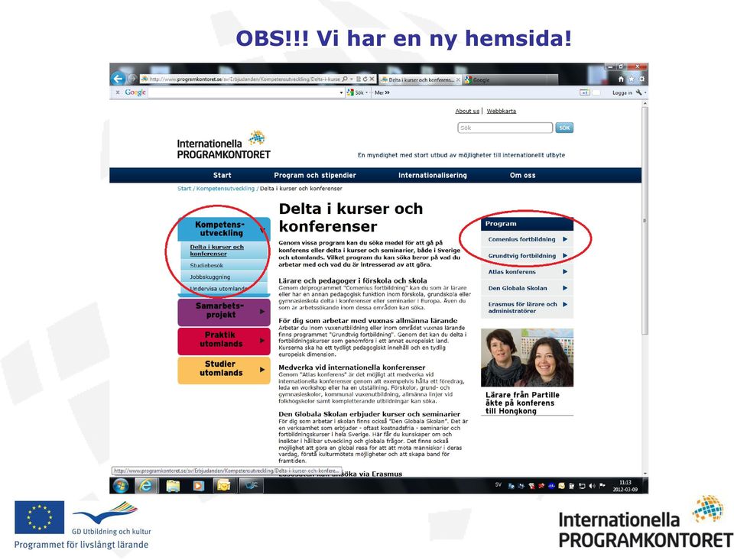Click the scrollbar down arrow
Image resolution: width=734 pixels, height=560 pixels.
click(x=645, y=473)
